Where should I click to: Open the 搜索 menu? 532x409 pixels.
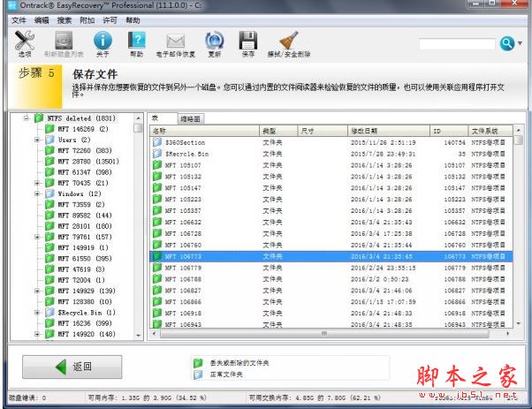coord(65,20)
